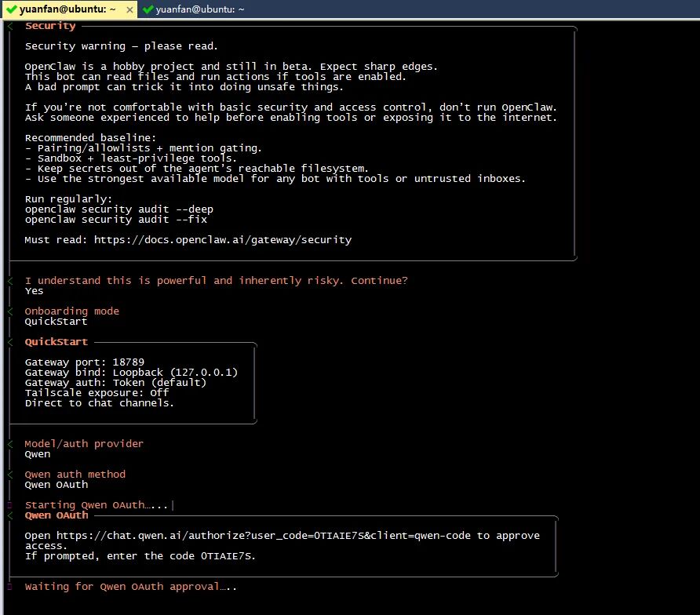Click the code in 'enter the code OTIAIE7S'

[226, 556]
